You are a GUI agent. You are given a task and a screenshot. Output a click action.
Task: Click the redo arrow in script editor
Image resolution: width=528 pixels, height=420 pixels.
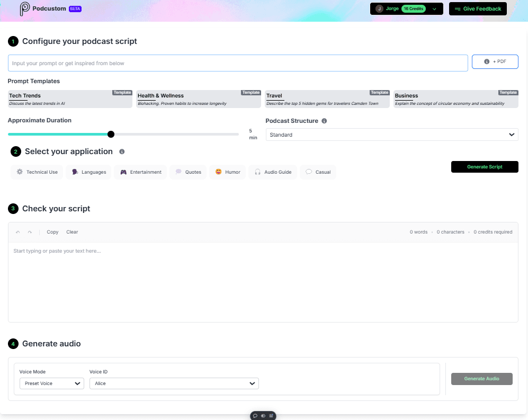(30, 231)
